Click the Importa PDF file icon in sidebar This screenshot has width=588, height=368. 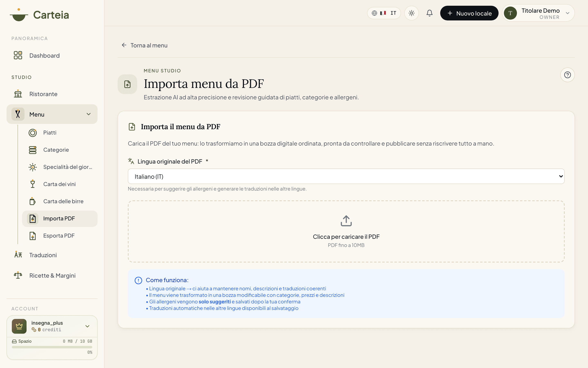tap(32, 219)
